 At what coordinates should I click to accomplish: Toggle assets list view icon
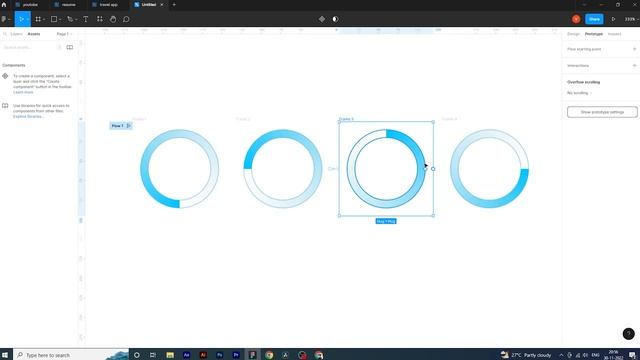(x=59, y=47)
